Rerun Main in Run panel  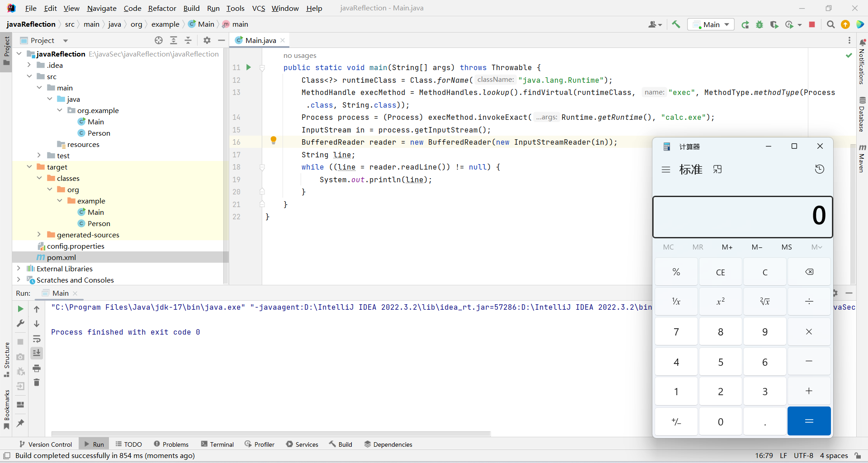pyautogui.click(x=20, y=309)
